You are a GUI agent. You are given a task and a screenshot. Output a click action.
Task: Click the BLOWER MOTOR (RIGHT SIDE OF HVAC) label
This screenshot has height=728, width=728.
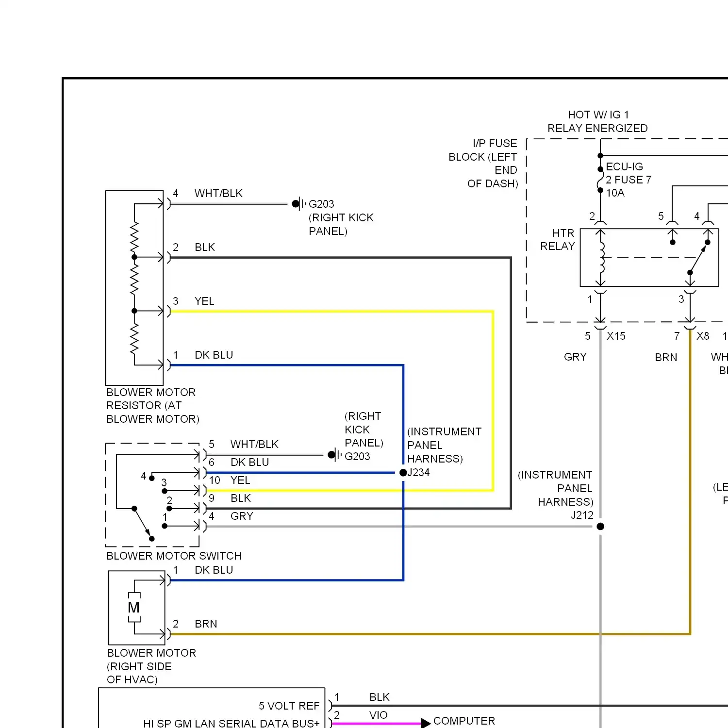(x=151, y=666)
